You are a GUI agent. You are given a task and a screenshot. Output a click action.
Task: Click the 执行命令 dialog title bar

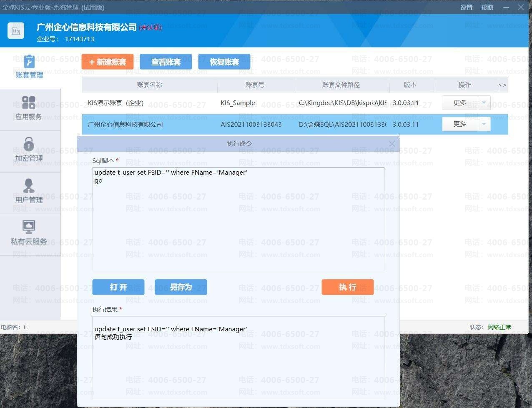click(239, 143)
